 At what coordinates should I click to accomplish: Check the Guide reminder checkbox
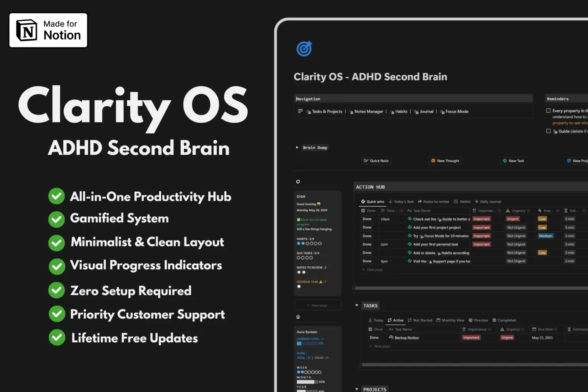click(x=548, y=131)
